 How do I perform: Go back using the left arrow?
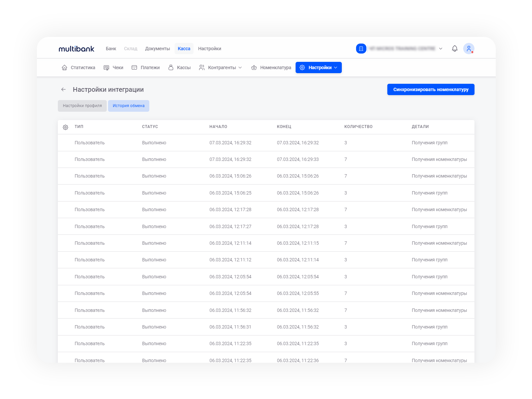(x=64, y=89)
